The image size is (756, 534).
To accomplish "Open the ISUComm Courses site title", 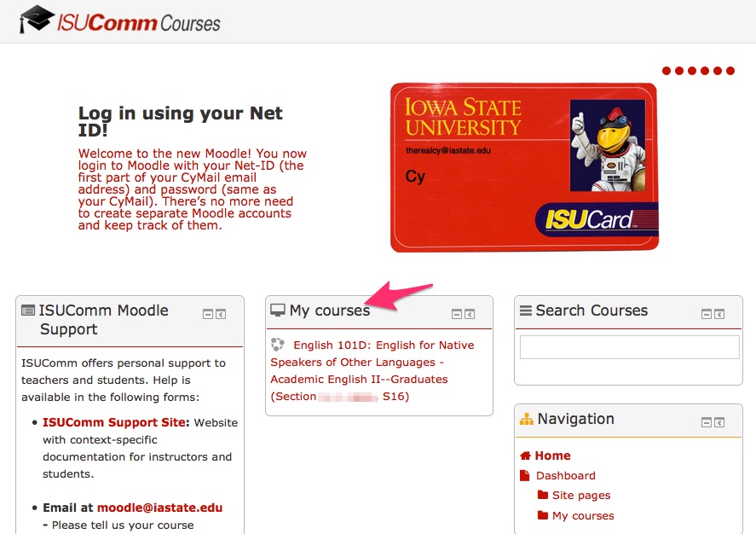I will [139, 23].
